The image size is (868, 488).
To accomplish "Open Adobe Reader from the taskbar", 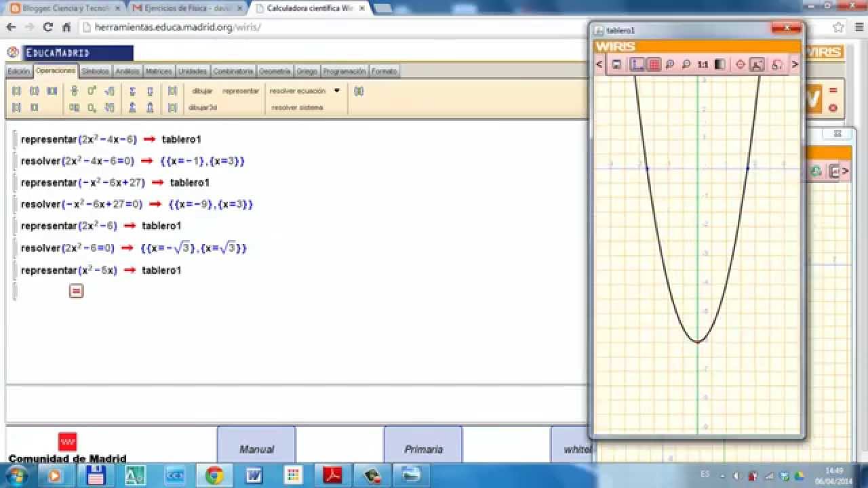I will point(332,476).
